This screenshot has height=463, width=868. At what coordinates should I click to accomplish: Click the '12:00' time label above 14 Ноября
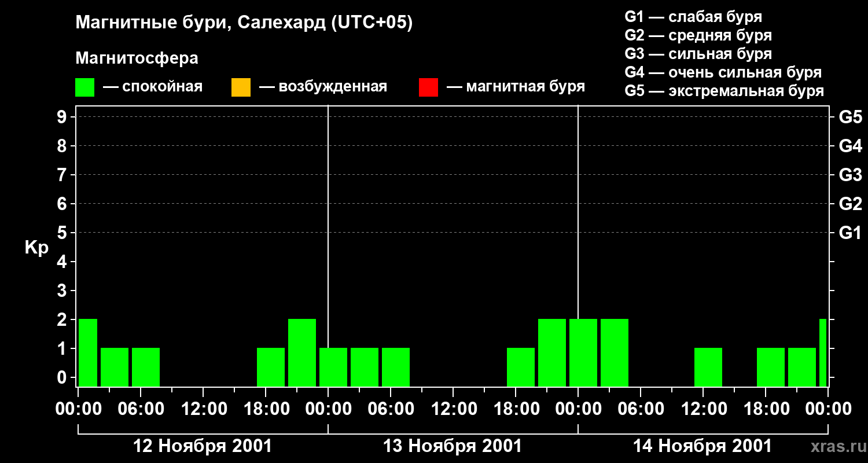(703, 409)
